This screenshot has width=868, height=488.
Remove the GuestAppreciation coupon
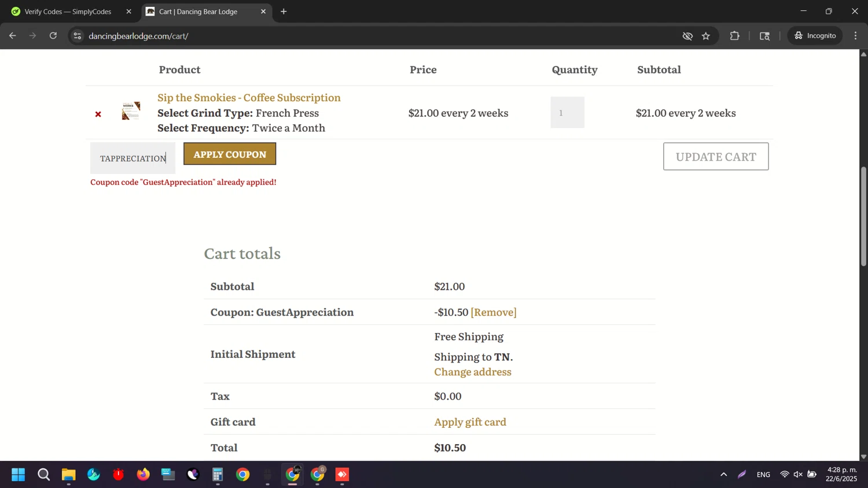[494, 312]
